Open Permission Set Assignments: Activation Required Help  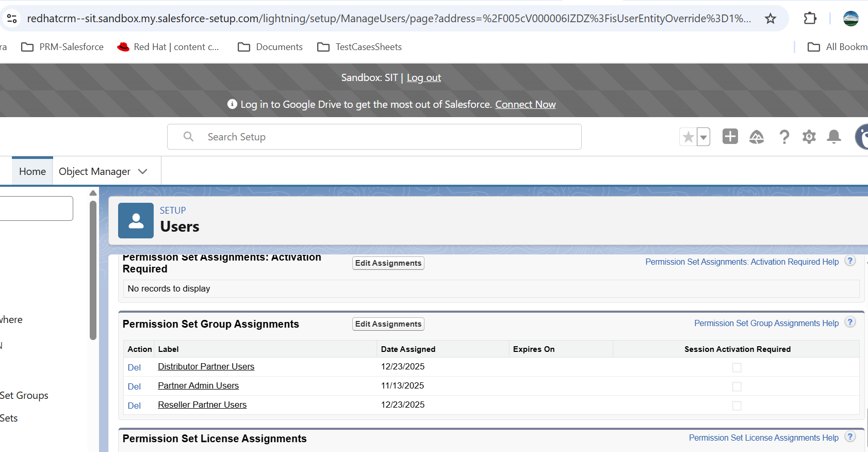point(742,262)
